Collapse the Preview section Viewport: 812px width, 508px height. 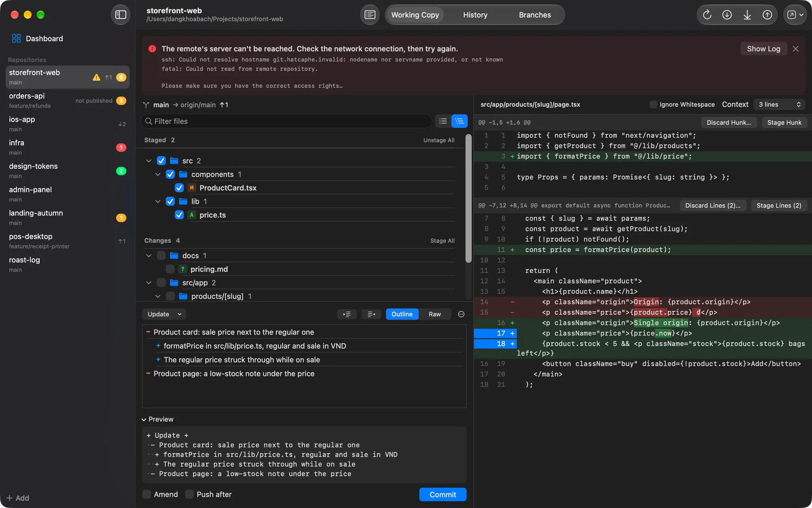click(144, 419)
